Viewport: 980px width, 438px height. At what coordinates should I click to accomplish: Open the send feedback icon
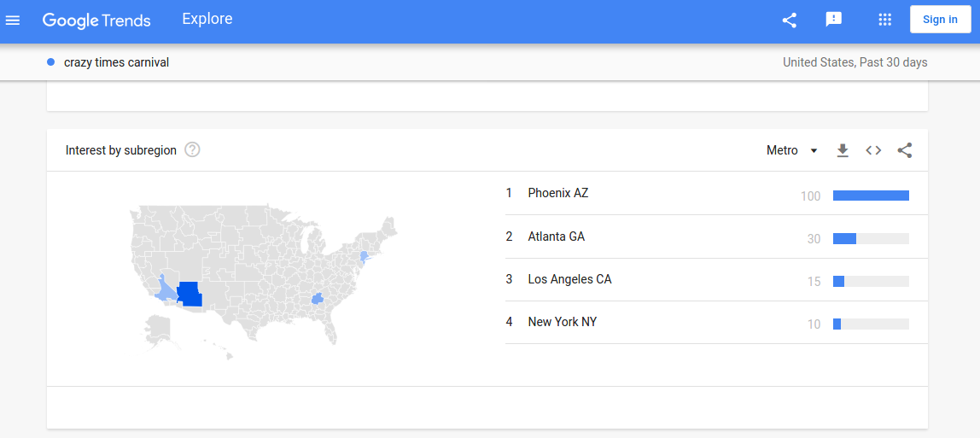coord(834,20)
